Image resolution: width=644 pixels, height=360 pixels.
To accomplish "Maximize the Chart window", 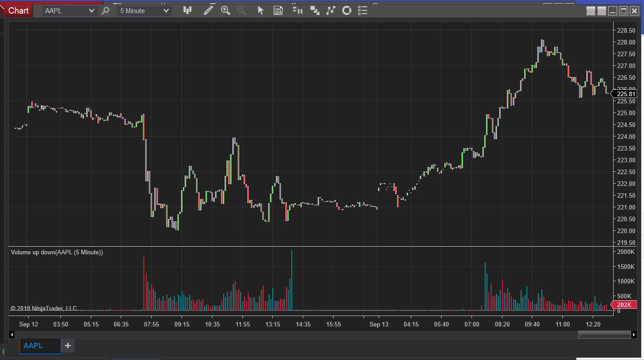I will 624,11.
